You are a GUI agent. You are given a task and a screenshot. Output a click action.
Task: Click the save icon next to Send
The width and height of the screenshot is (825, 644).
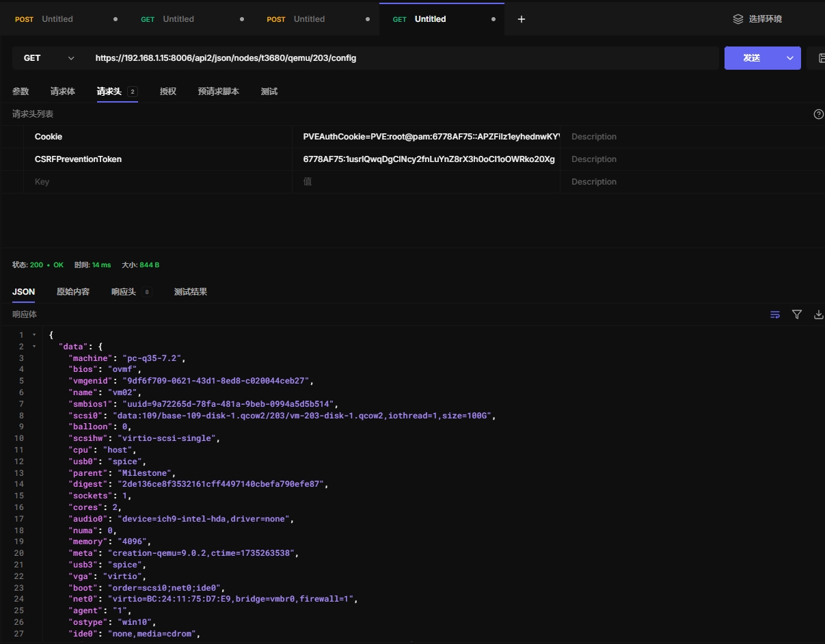tap(820, 58)
